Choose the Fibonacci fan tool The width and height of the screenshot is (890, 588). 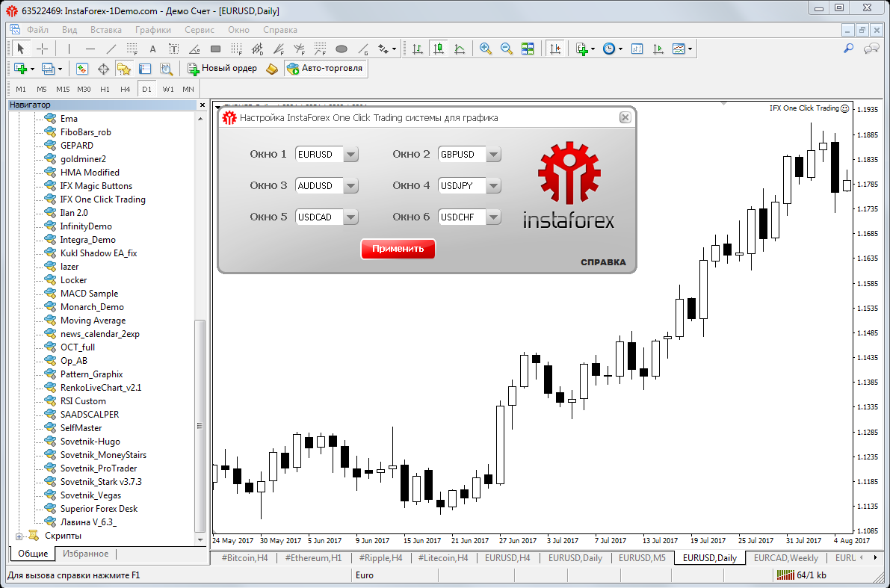coord(278,49)
